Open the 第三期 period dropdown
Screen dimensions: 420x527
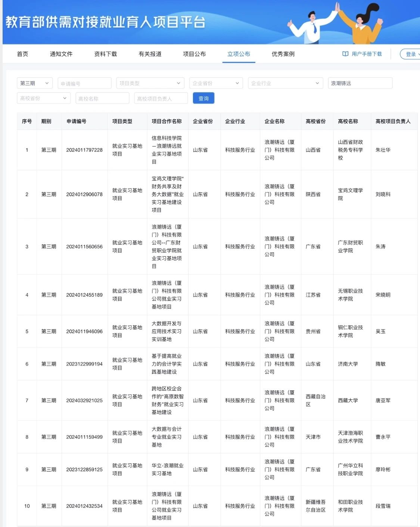[34, 83]
